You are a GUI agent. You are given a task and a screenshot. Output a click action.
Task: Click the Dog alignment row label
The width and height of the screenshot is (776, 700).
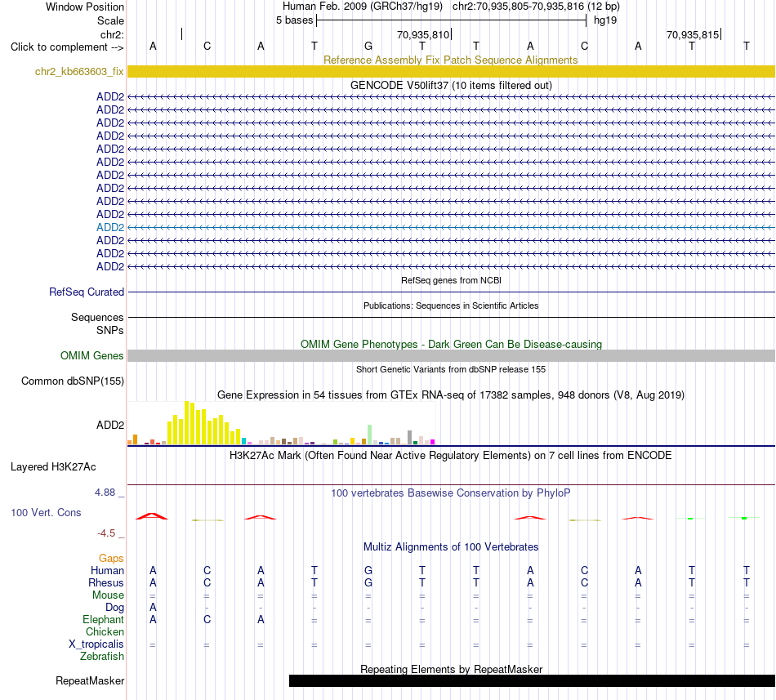[x=114, y=608]
